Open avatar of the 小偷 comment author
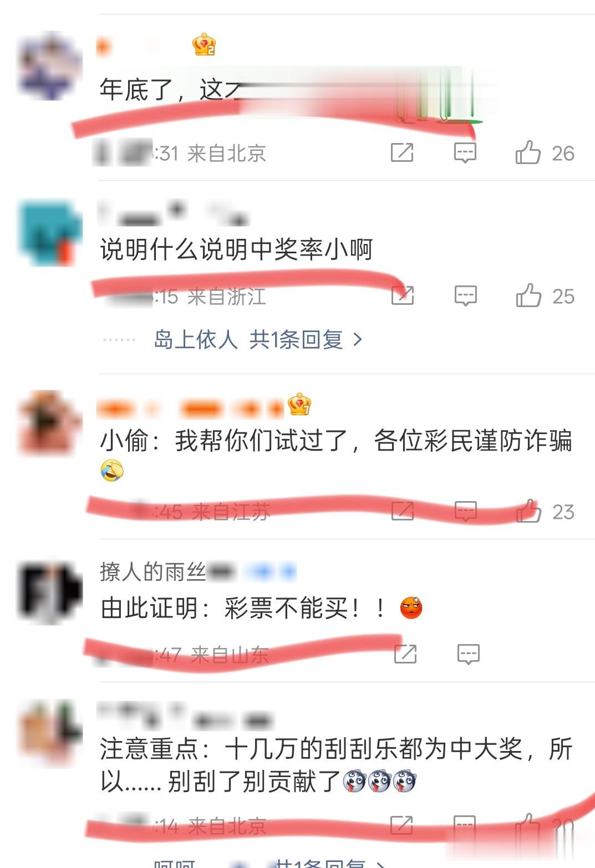The height and width of the screenshot is (868, 595). click(x=50, y=423)
